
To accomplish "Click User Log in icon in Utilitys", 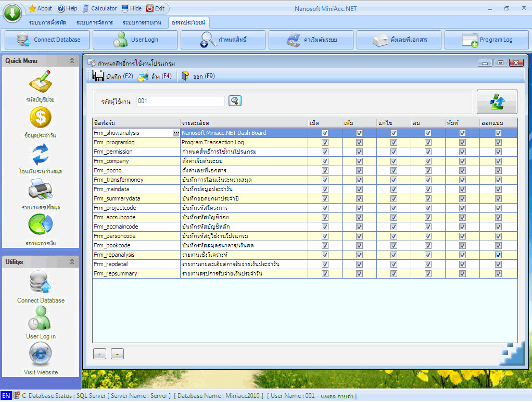I will pyautogui.click(x=41, y=319).
